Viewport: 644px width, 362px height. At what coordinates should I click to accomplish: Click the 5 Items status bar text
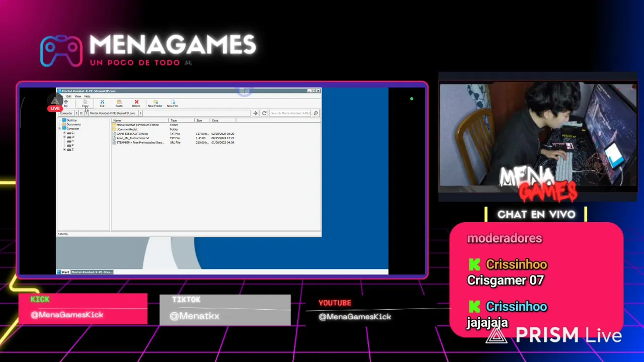pos(62,234)
